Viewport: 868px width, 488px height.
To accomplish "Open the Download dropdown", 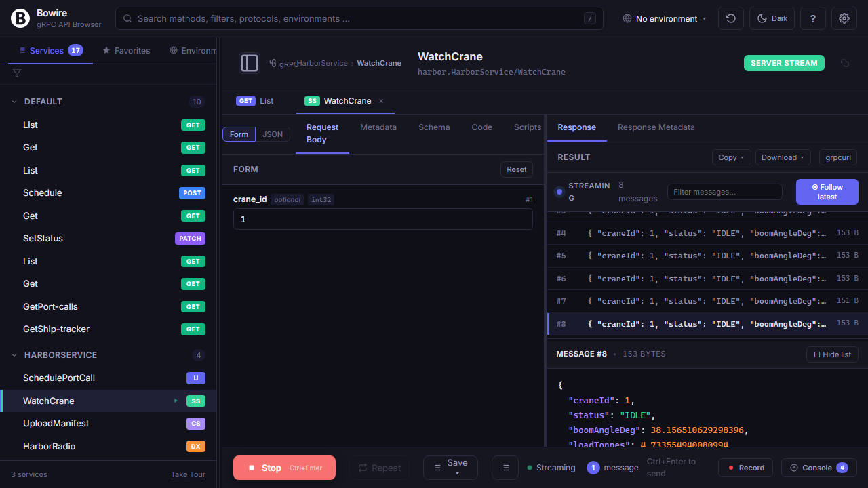I will pos(783,157).
